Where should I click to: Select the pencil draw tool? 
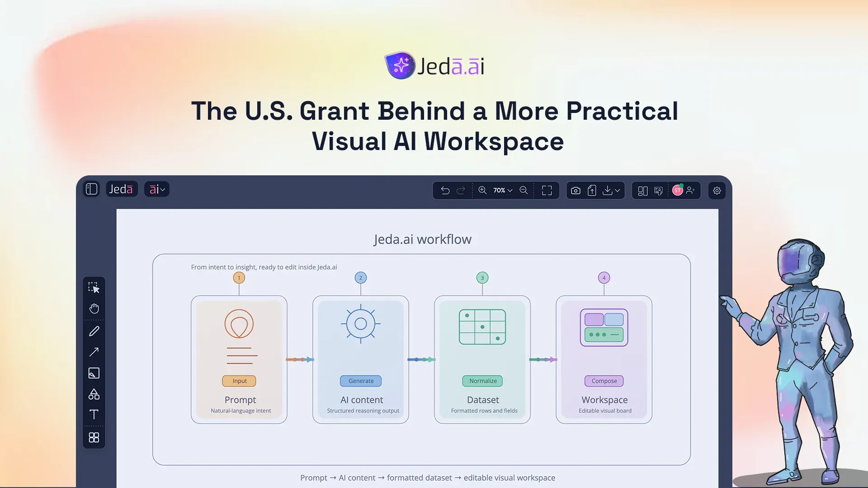94,331
